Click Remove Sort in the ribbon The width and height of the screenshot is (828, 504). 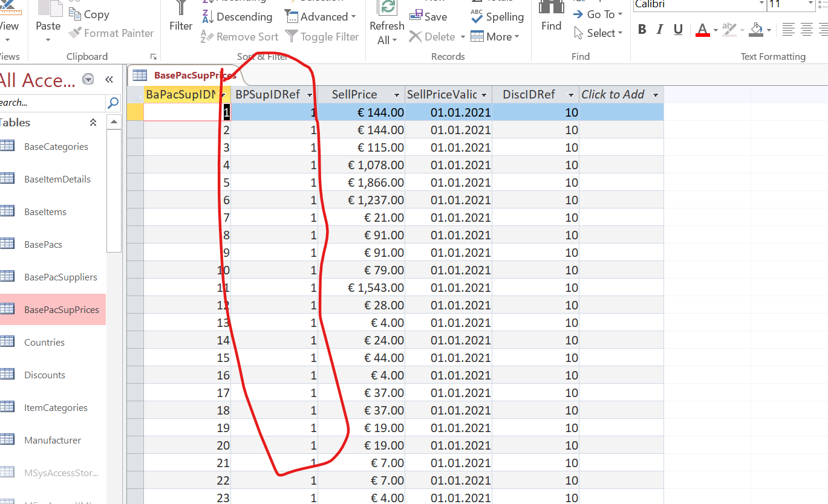click(x=240, y=36)
